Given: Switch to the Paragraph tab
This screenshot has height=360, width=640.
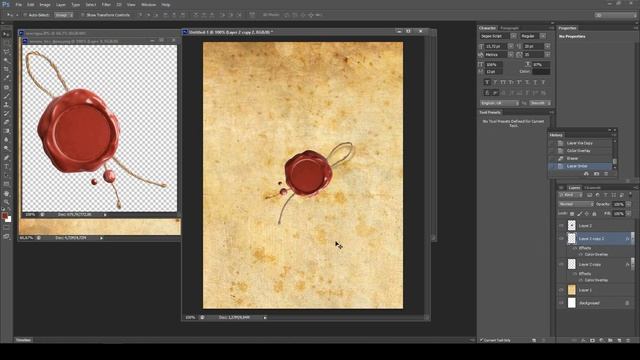Looking at the screenshot, I should point(509,28).
